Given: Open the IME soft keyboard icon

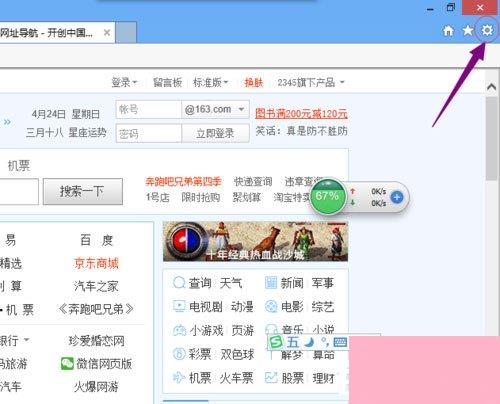Looking at the screenshot, I should (x=340, y=342).
